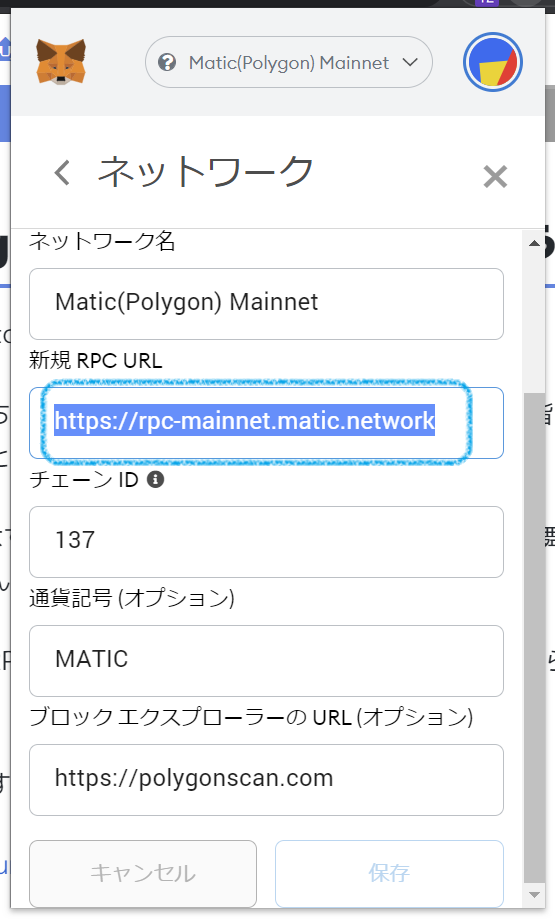The width and height of the screenshot is (555, 920).
Task: Click the network name input field
Action: point(266,304)
